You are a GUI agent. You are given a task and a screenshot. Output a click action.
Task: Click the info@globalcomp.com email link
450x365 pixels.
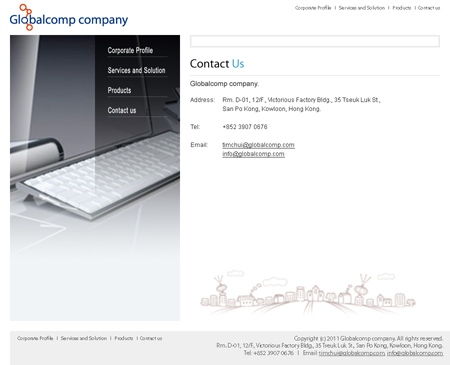253,154
